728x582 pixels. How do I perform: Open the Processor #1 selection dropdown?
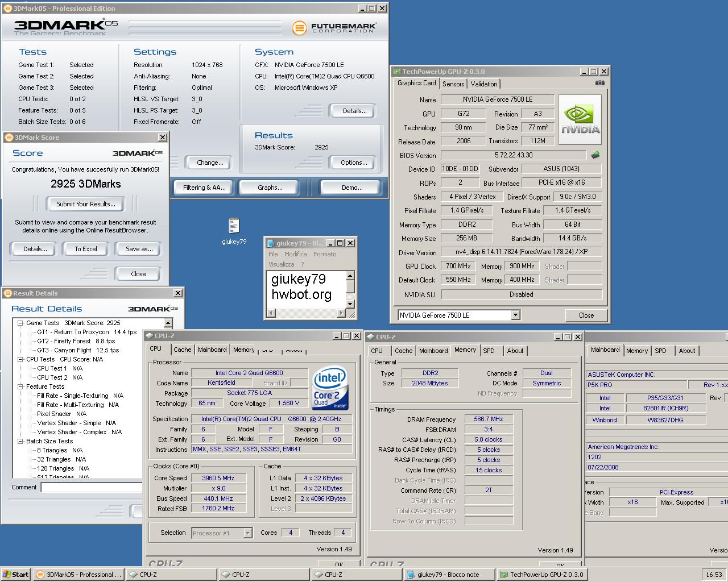pos(247,533)
